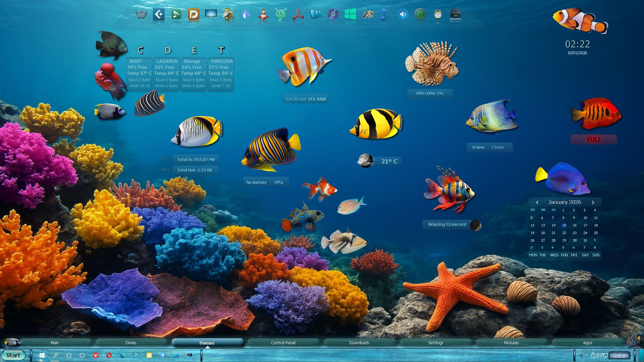This screenshot has height=362, width=644.
Task: Open the Downloads tab
Action: (x=359, y=343)
